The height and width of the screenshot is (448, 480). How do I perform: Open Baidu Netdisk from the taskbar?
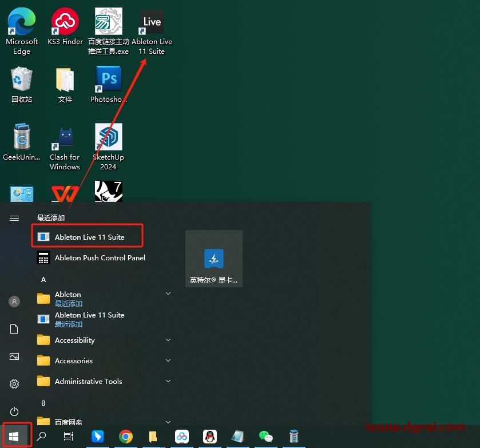tap(181, 436)
